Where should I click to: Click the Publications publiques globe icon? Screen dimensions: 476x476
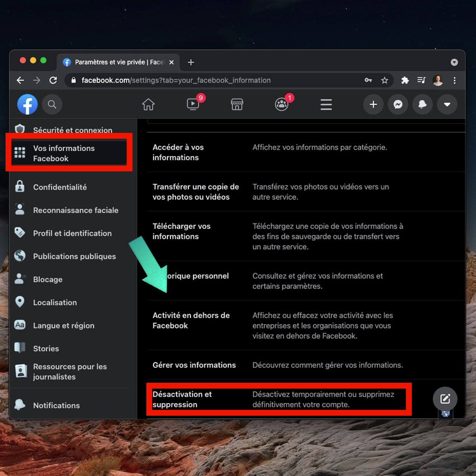point(20,255)
